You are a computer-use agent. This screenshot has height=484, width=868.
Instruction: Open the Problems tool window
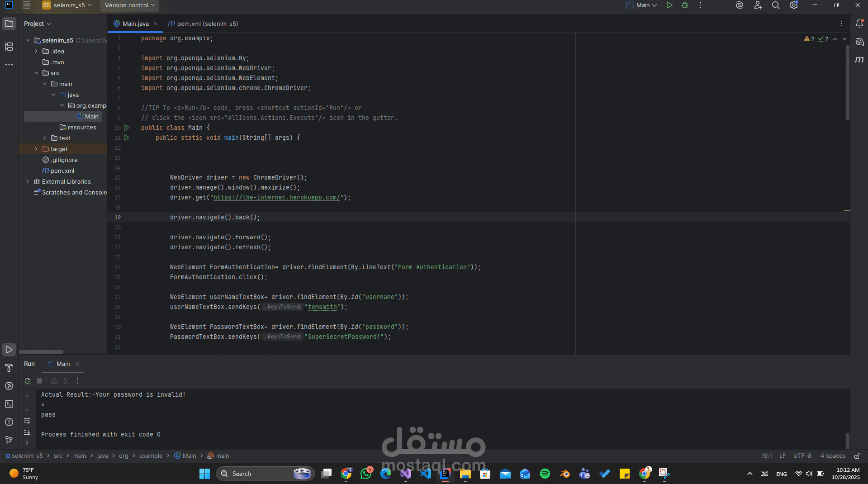tap(9, 422)
